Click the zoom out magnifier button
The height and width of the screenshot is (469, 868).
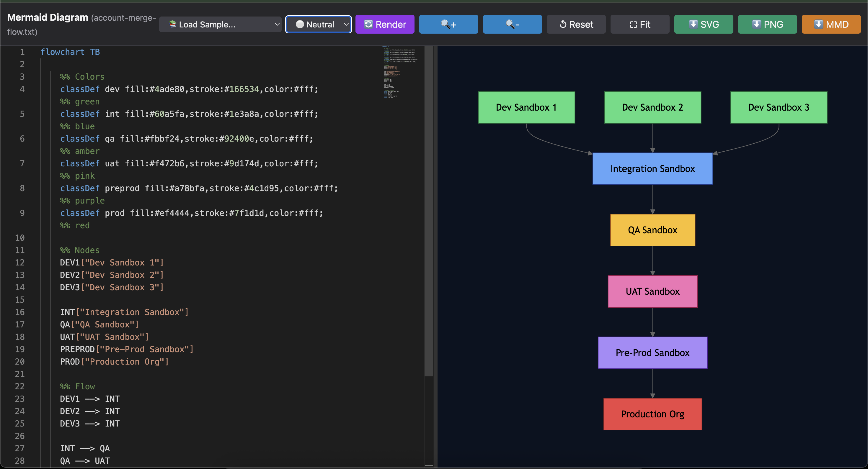(512, 24)
